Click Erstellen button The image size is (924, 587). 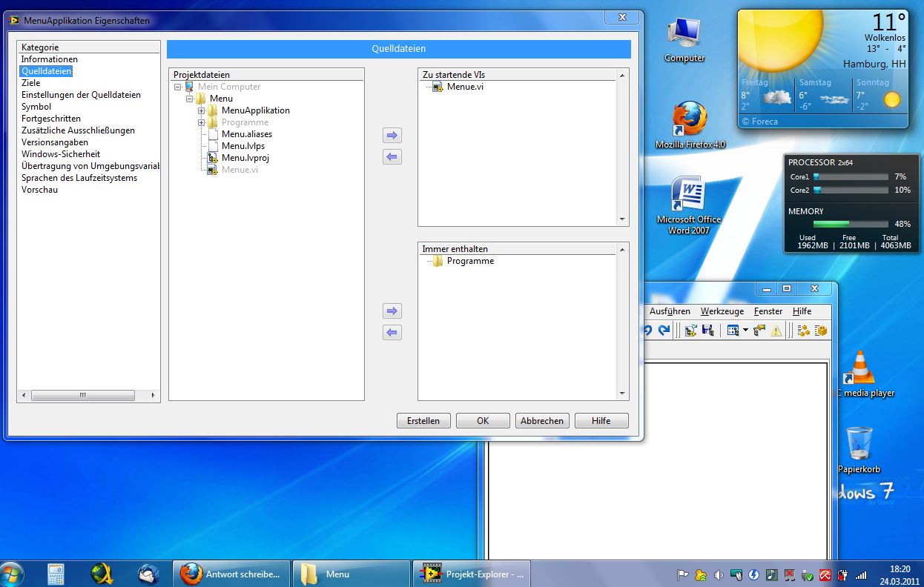click(423, 421)
